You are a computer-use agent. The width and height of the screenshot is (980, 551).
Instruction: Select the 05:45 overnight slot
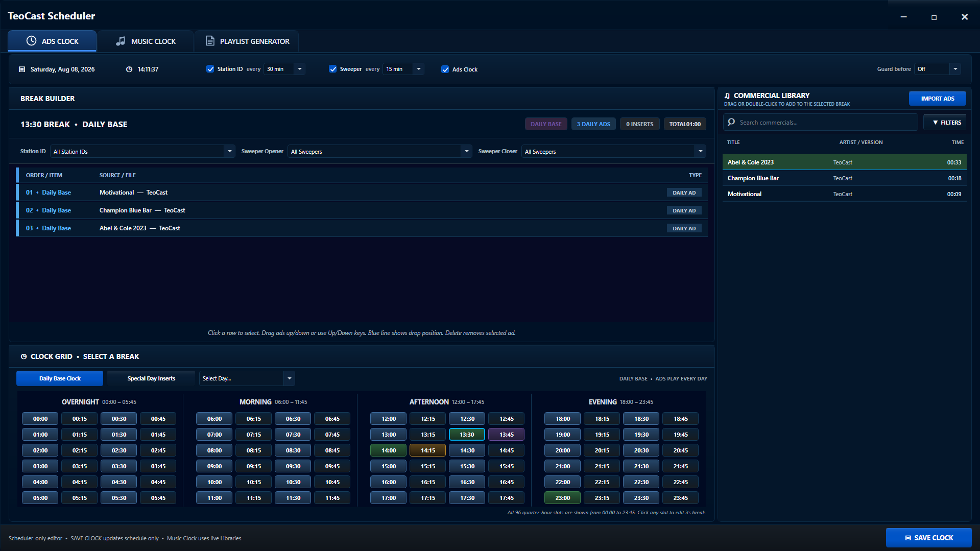[158, 498]
